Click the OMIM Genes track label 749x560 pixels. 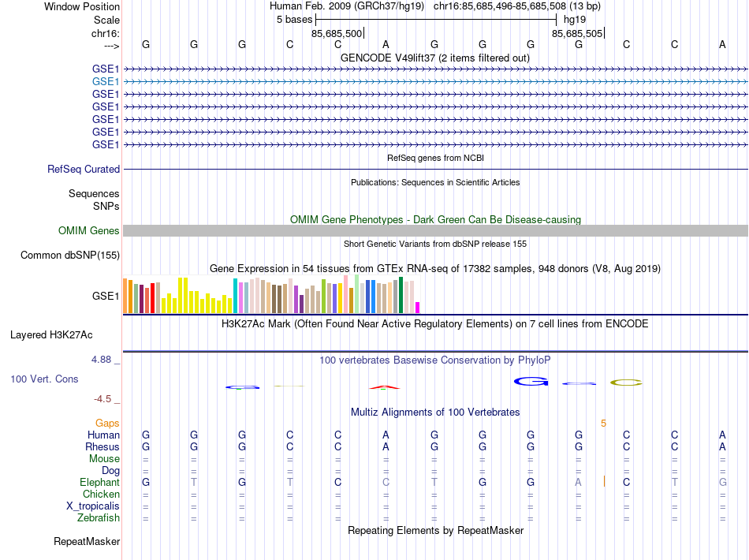click(88, 231)
